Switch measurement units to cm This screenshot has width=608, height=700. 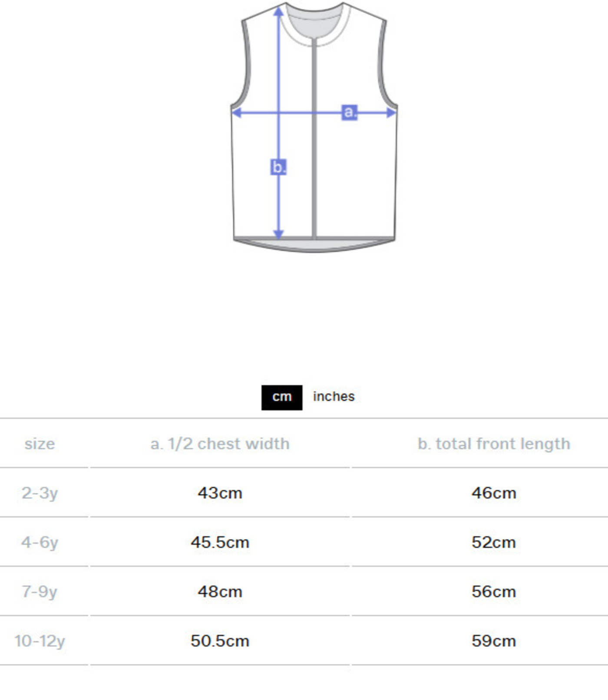point(281,397)
